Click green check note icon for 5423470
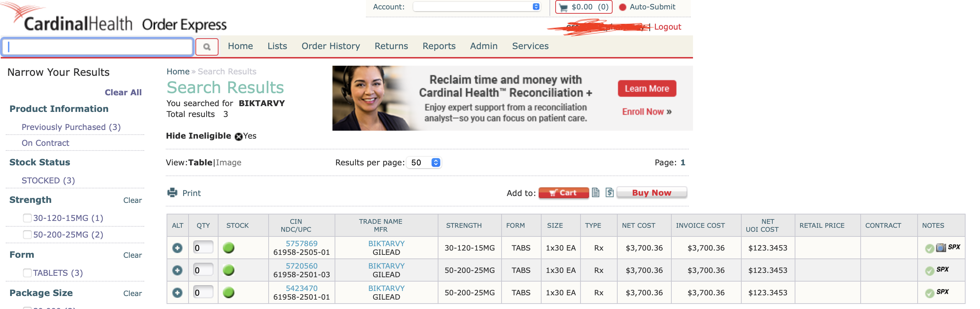The image size is (980, 309). pos(930,293)
